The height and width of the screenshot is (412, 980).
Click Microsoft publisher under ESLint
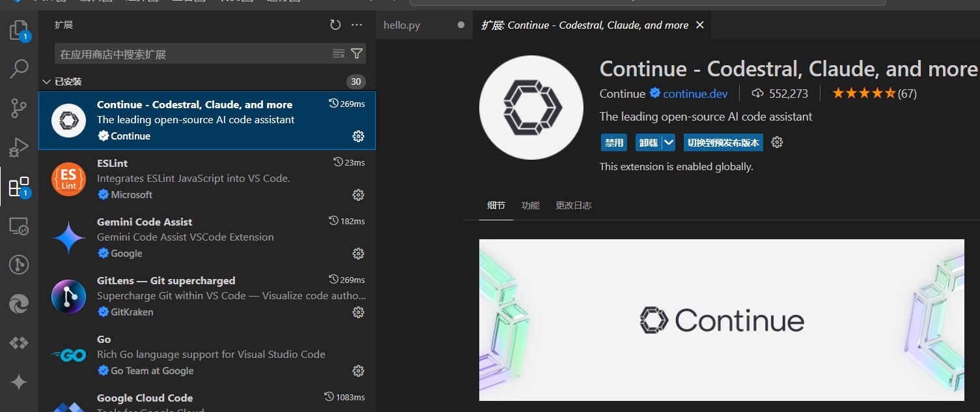[132, 194]
